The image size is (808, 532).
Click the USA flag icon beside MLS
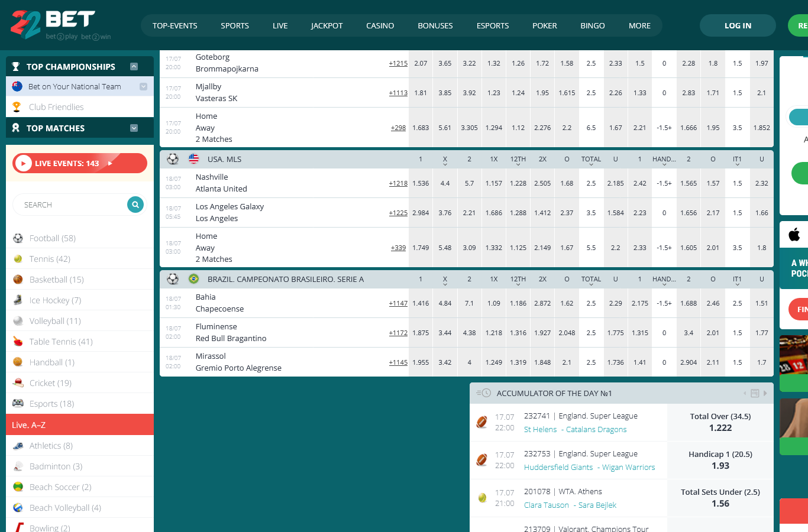click(193, 159)
